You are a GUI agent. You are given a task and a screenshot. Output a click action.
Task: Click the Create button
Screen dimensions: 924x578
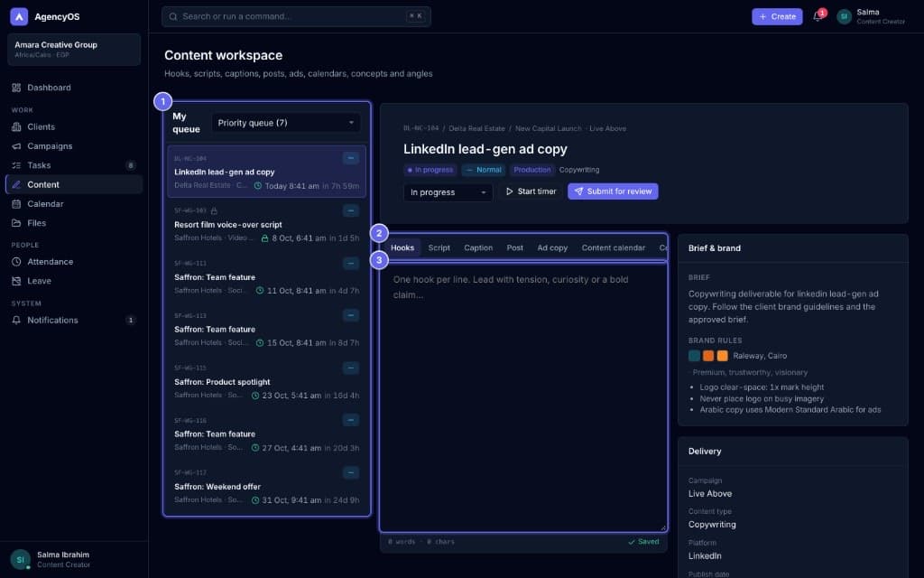[777, 16]
